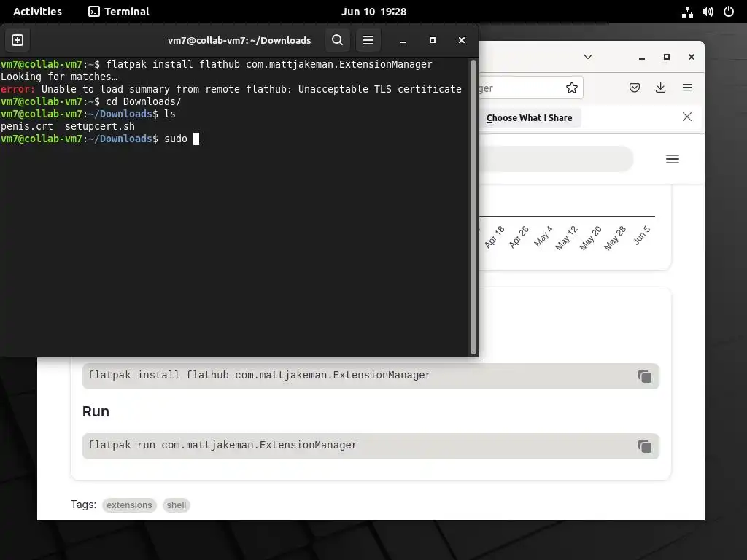Click the 'Tags:' label

83,505
